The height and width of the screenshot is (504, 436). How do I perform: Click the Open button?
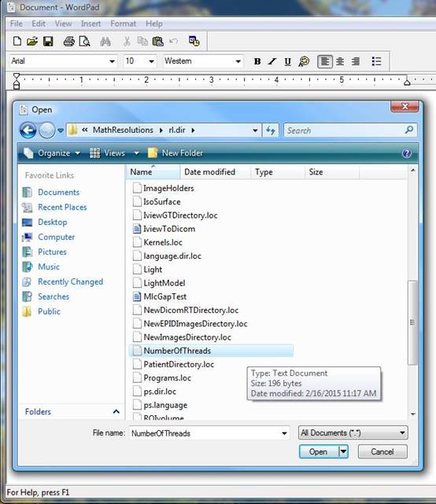coord(319,452)
